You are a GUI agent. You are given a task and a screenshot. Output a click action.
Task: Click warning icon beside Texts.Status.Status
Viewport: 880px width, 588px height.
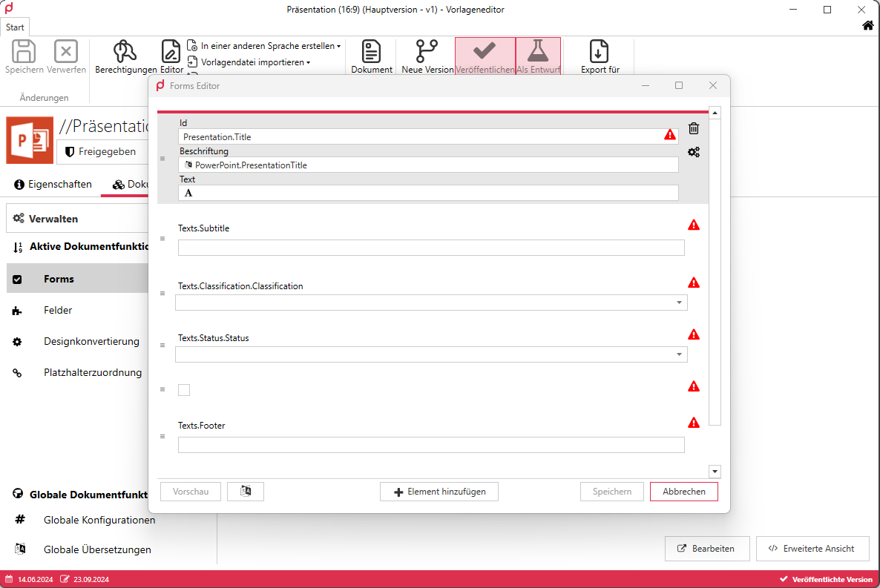pyautogui.click(x=694, y=334)
